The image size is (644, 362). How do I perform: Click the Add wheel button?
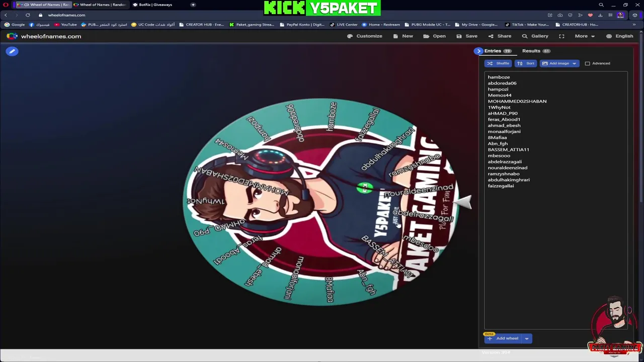(x=503, y=338)
